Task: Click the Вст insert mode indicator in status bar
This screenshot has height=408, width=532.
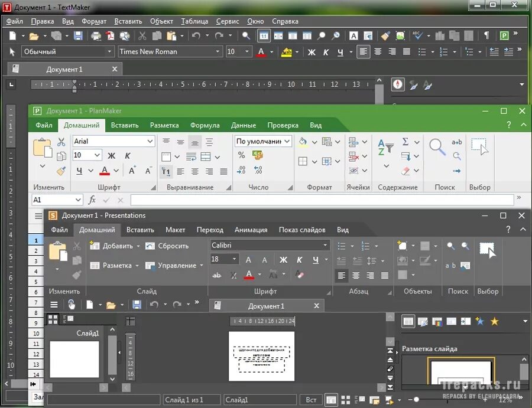Action: coord(311,400)
